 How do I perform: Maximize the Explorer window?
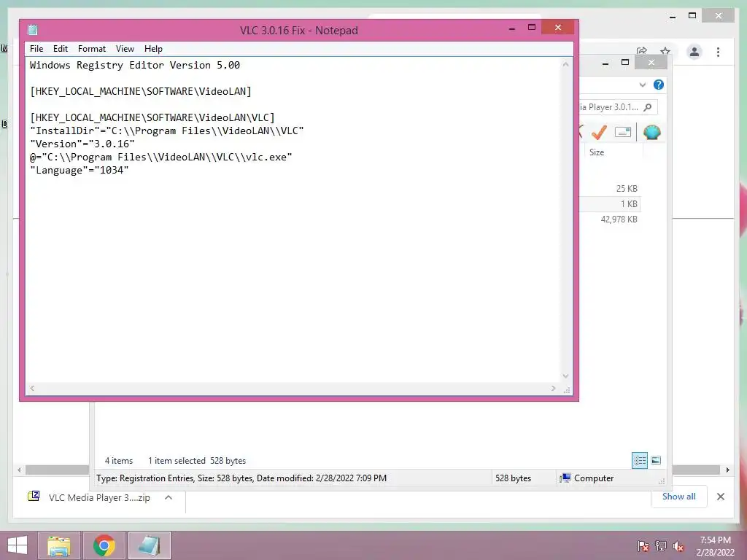pos(625,63)
